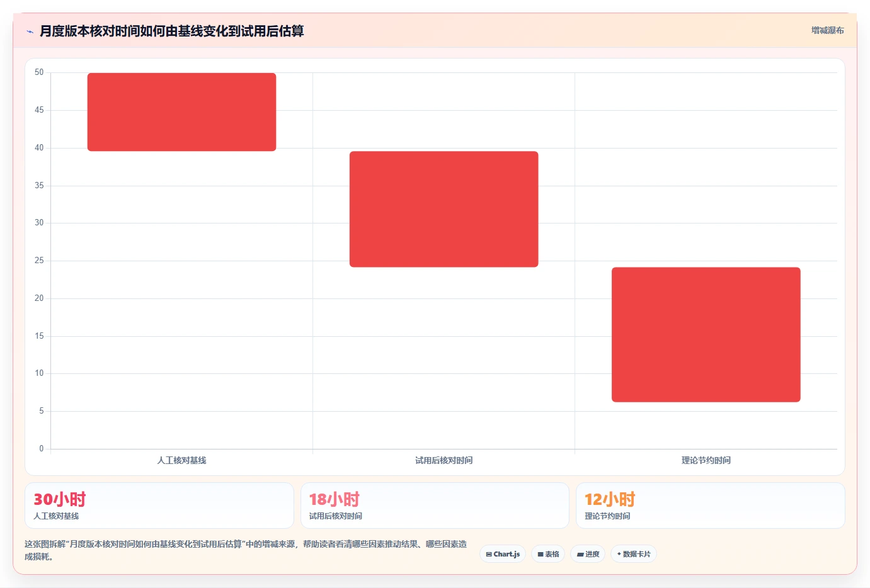Click the x-axis label 试用后核对时间
The width and height of the screenshot is (870, 588).
point(444,460)
